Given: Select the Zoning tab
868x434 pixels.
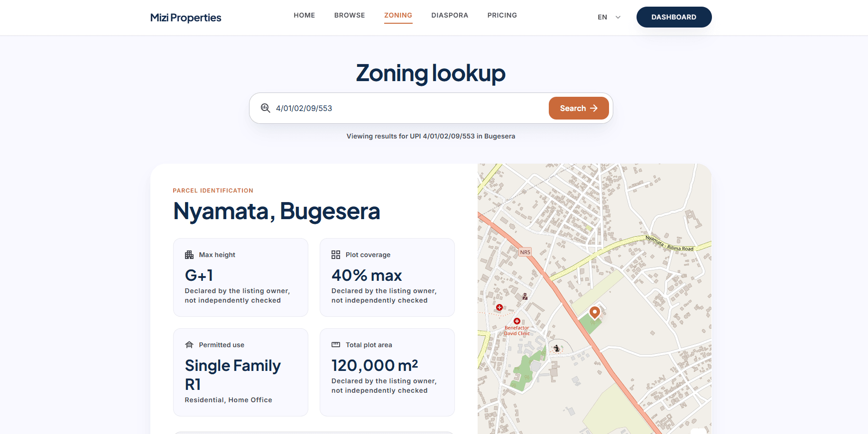Looking at the screenshot, I should [398, 15].
